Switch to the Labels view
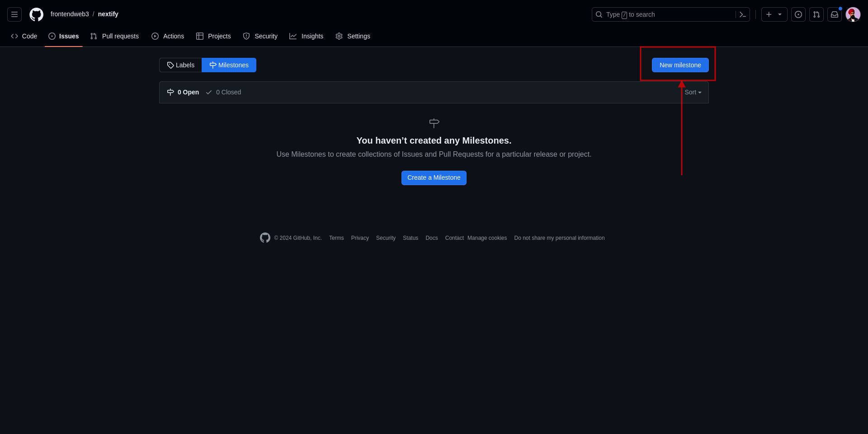The height and width of the screenshot is (434, 868). [x=180, y=65]
